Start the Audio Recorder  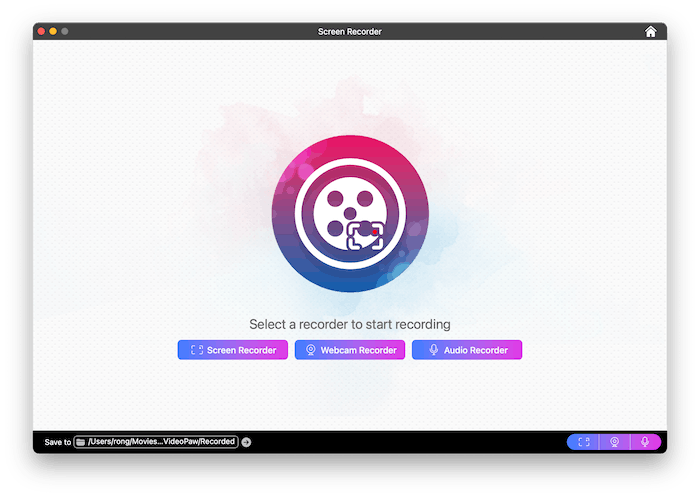pyautogui.click(x=467, y=350)
